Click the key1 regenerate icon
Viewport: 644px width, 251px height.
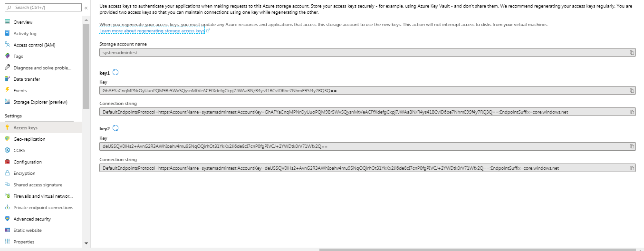pyautogui.click(x=115, y=73)
